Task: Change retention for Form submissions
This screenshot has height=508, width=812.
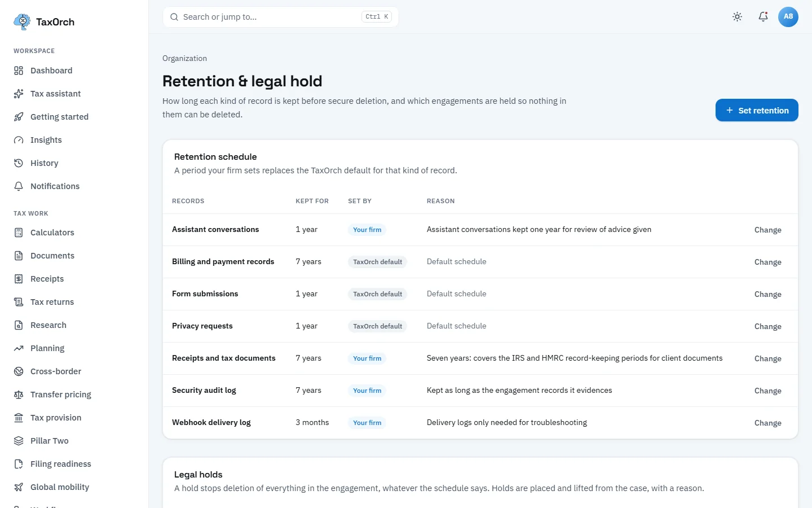Action: coord(768,294)
